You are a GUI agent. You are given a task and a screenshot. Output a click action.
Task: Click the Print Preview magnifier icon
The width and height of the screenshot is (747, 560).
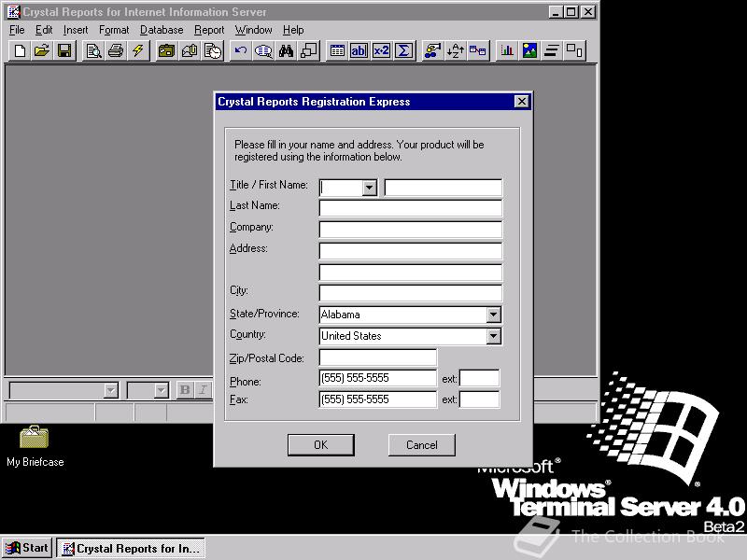[93, 50]
